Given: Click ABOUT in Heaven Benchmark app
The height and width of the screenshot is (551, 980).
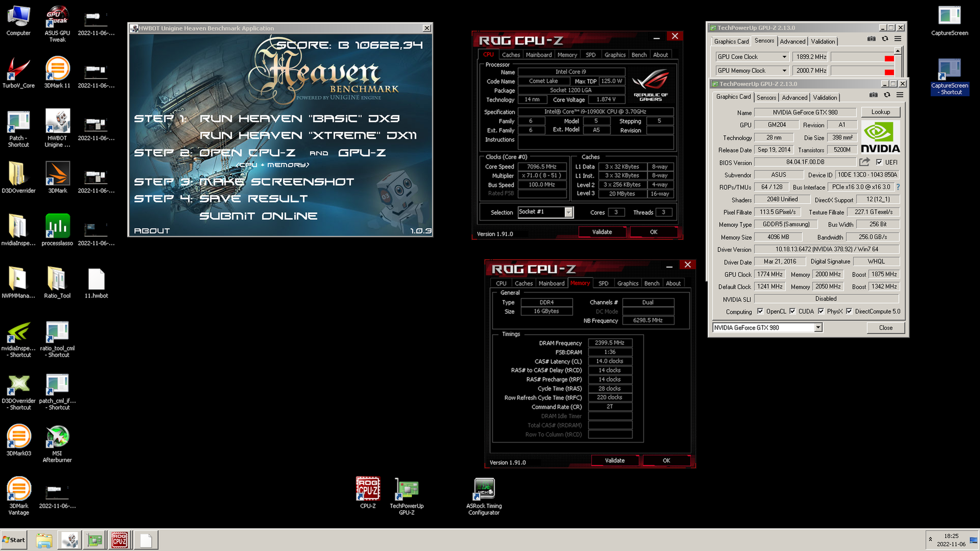Looking at the screenshot, I should point(152,231).
